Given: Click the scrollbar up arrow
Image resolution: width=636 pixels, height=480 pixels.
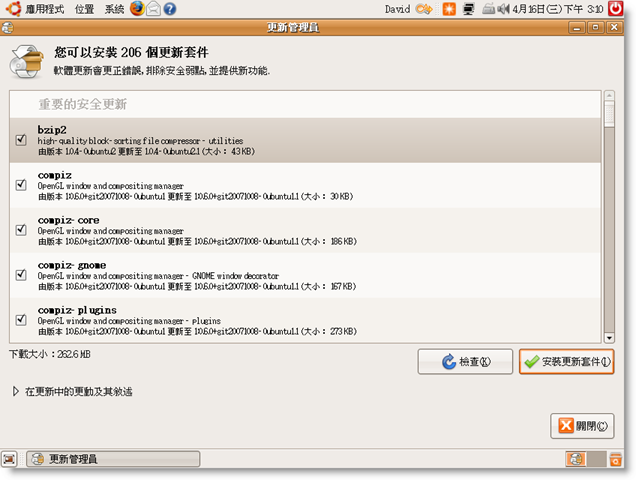Looking at the screenshot, I should pyautogui.click(x=609, y=96).
